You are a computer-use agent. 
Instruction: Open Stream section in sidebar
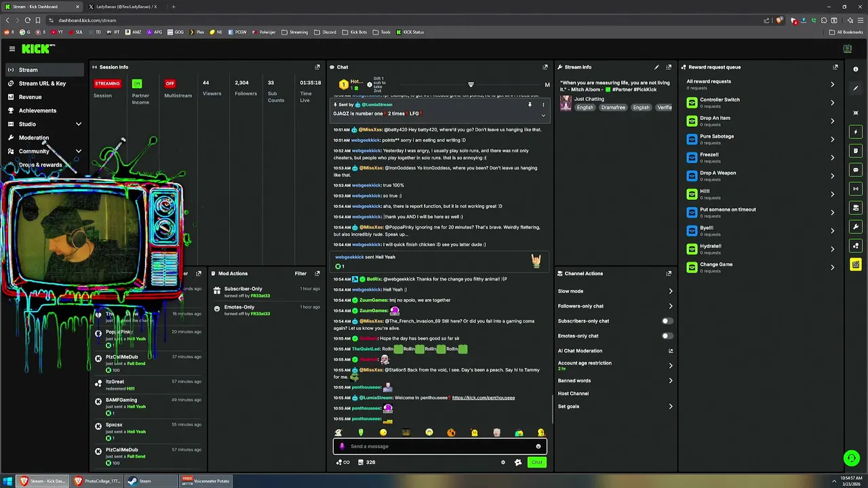point(45,70)
